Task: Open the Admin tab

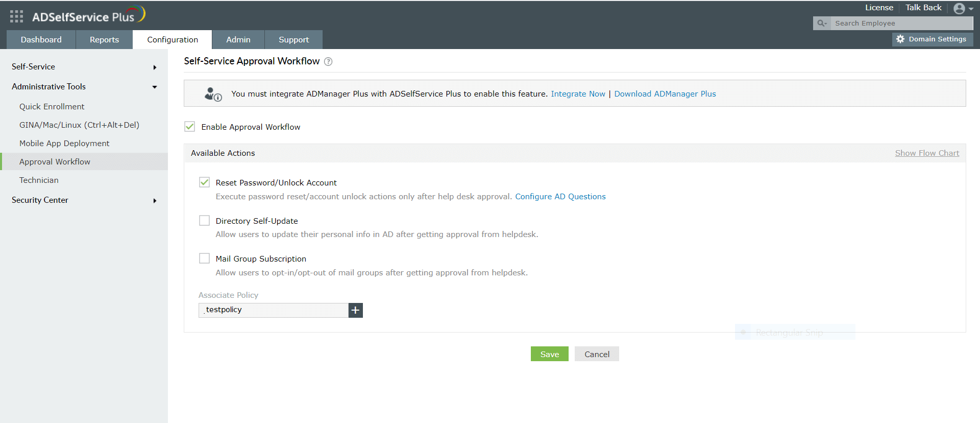Action: pyautogui.click(x=238, y=40)
